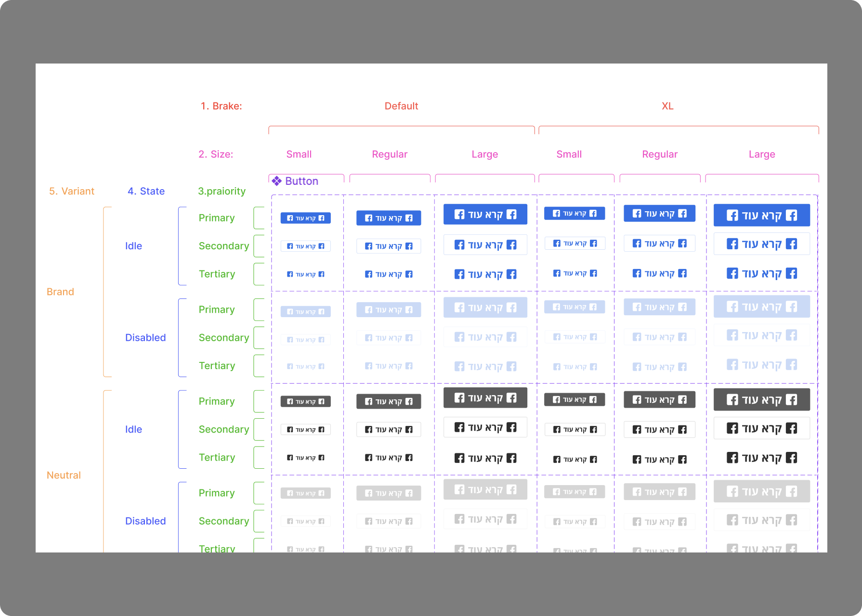Click Neutral Idle Primary button in XL Regular column
The image size is (862, 616).
[659, 400]
